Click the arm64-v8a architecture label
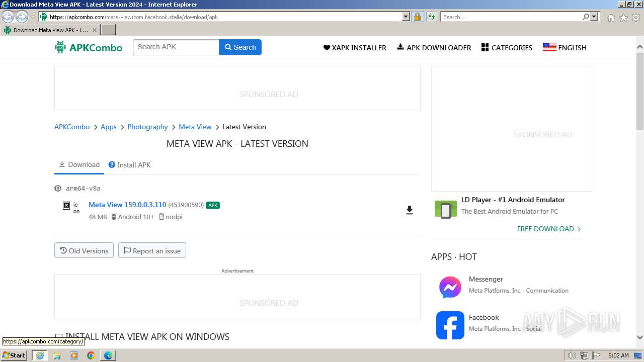 pyautogui.click(x=83, y=188)
